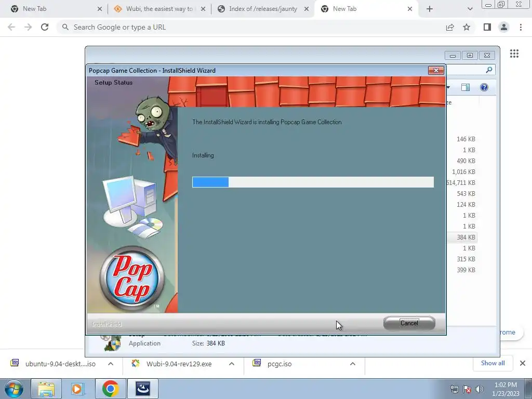
Task: Select the 124 KB file row in Explorer
Action: 462,205
